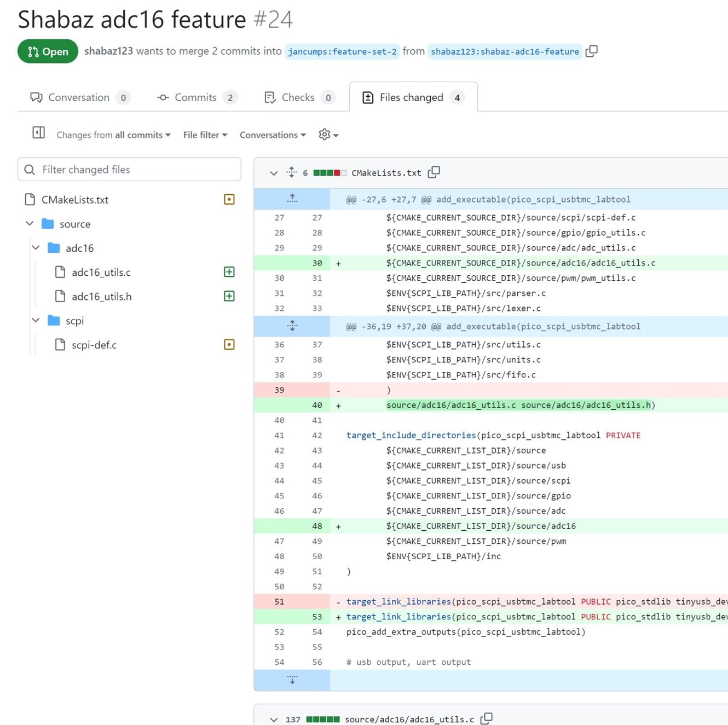Expand lines between hunks at line 36
The image size is (728, 725).
coord(292,326)
